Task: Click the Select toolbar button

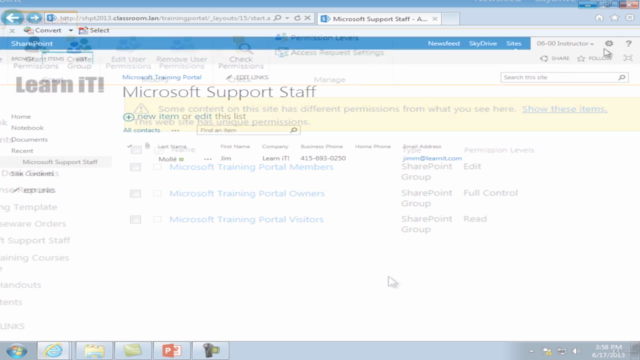Action: coord(94,30)
